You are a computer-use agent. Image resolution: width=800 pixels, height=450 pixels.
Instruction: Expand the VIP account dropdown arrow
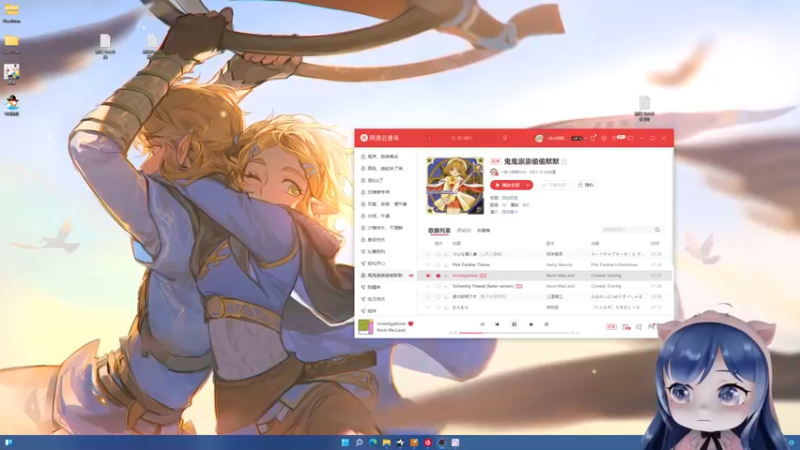(x=585, y=138)
